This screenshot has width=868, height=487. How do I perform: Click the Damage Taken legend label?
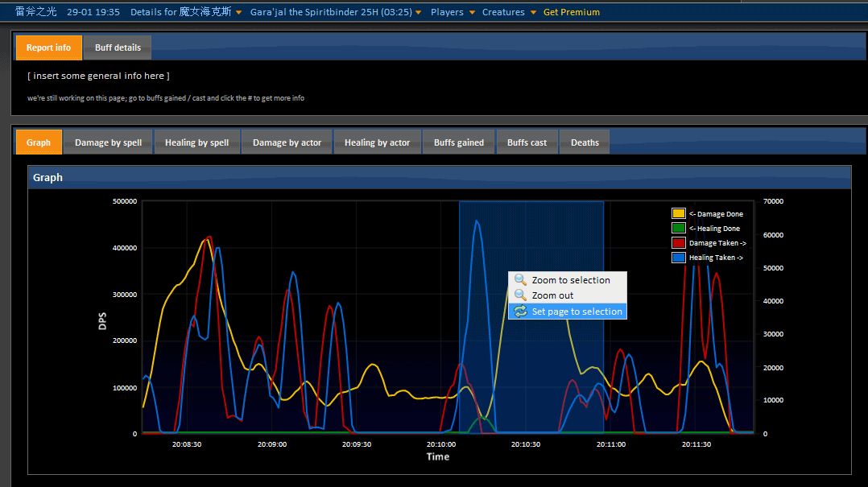tap(717, 243)
